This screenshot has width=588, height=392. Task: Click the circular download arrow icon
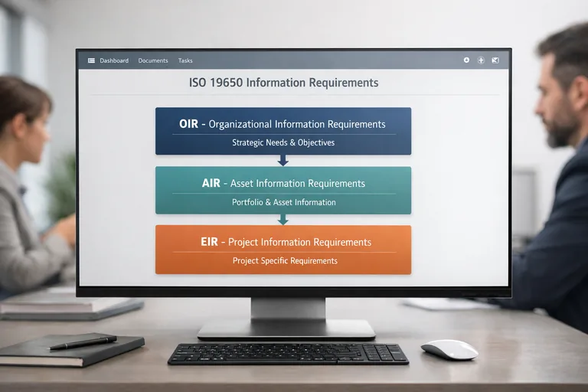point(466,60)
